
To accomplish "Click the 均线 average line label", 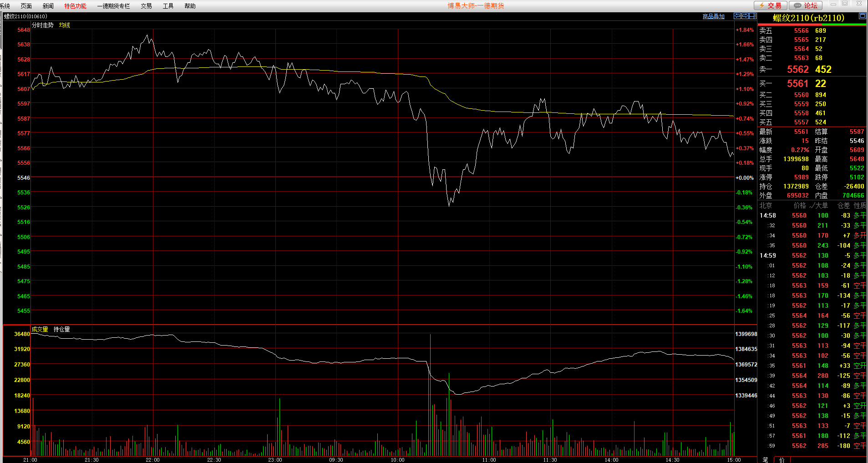I will tap(64, 25).
